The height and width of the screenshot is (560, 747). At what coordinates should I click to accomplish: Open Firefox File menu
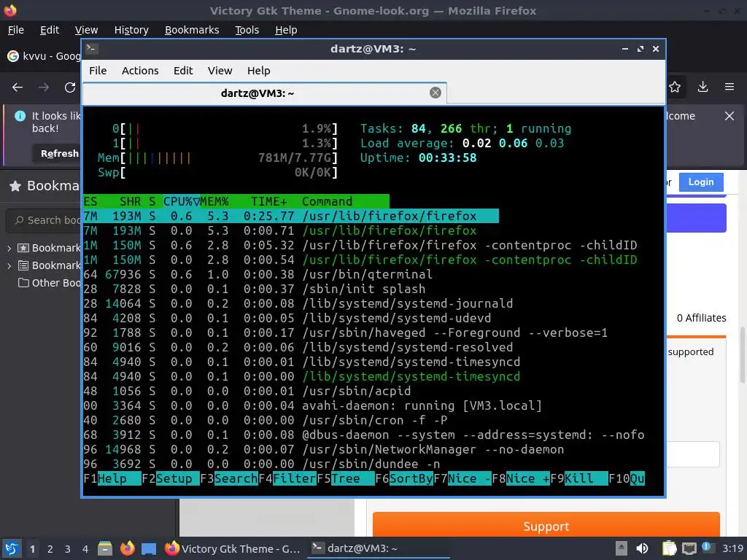pos(16,30)
